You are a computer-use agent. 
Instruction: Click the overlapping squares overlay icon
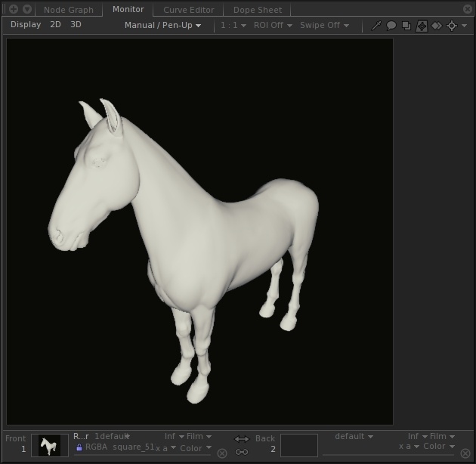click(x=406, y=26)
